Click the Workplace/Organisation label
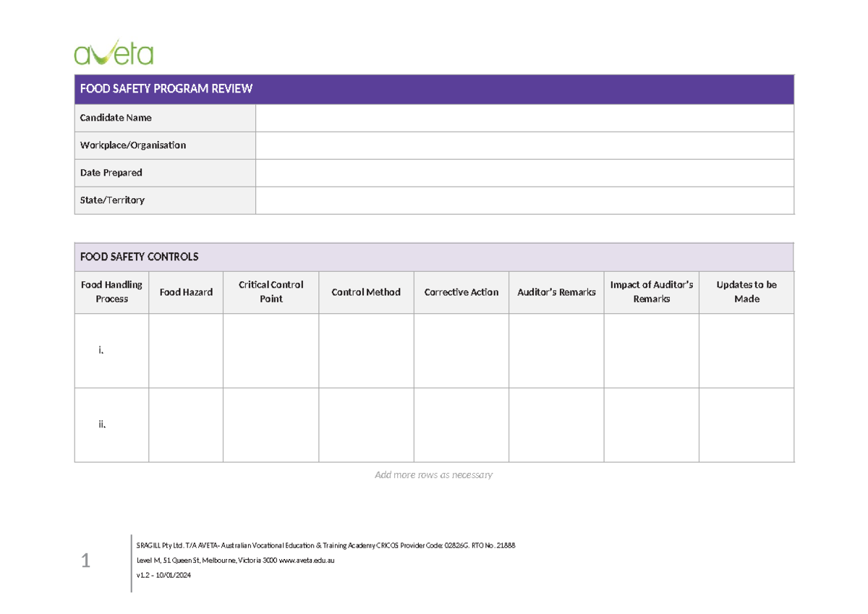Screen dimensions: 868x614 coord(133,145)
